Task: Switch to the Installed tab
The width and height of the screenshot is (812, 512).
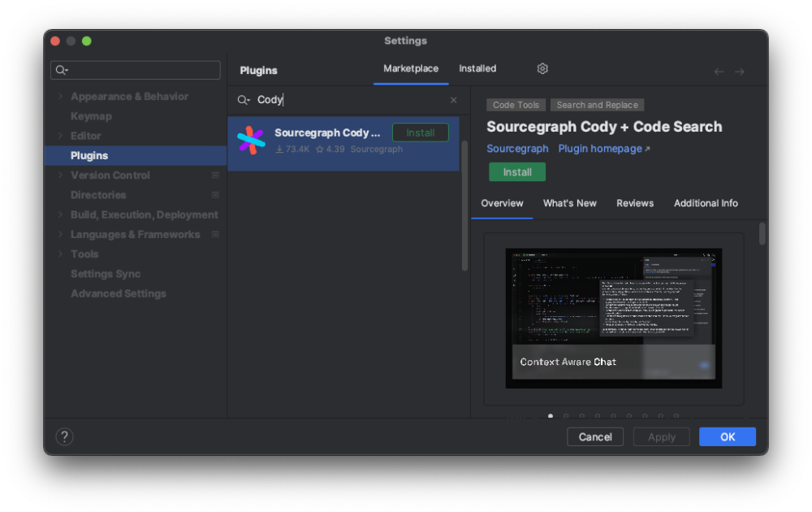Action: tap(477, 68)
